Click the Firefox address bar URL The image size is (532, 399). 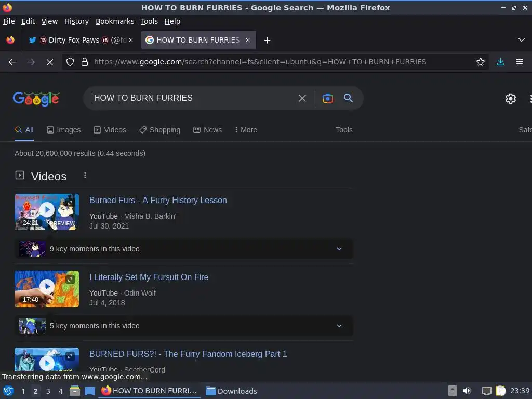pos(260,62)
